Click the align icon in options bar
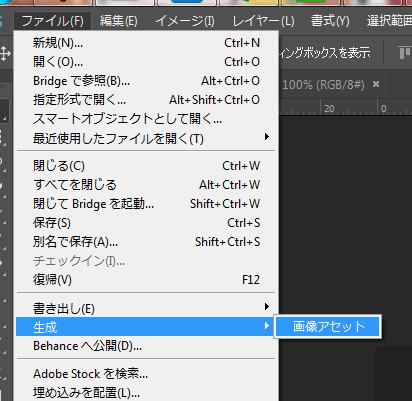The width and height of the screenshot is (412, 401). [x=404, y=53]
